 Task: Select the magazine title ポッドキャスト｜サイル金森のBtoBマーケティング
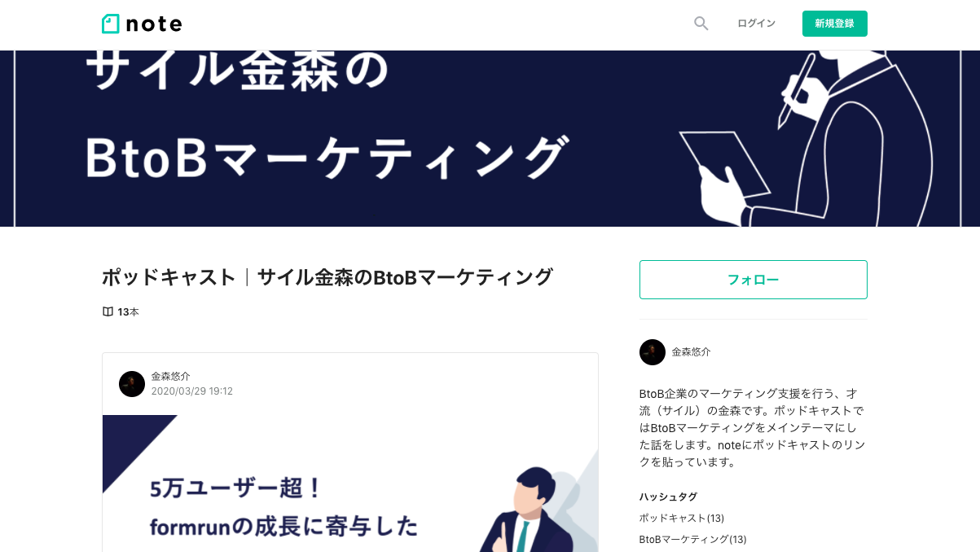(x=327, y=277)
